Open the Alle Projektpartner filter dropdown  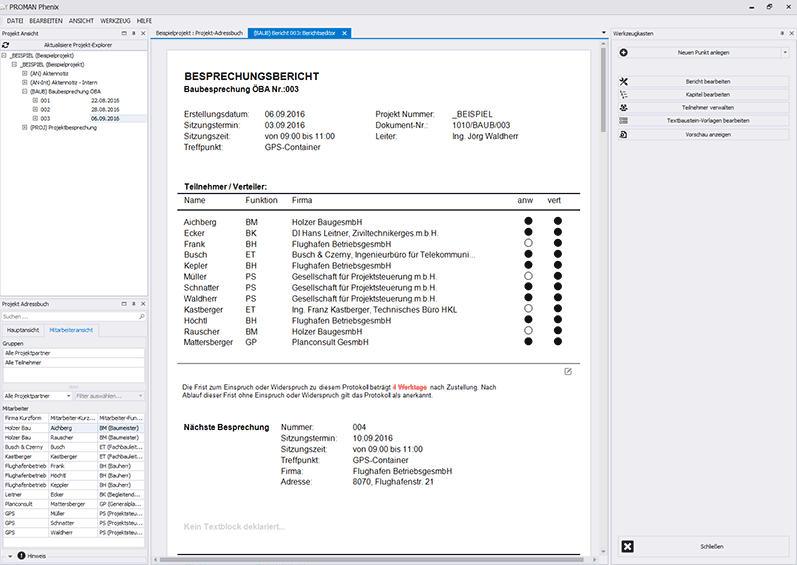click(x=68, y=396)
